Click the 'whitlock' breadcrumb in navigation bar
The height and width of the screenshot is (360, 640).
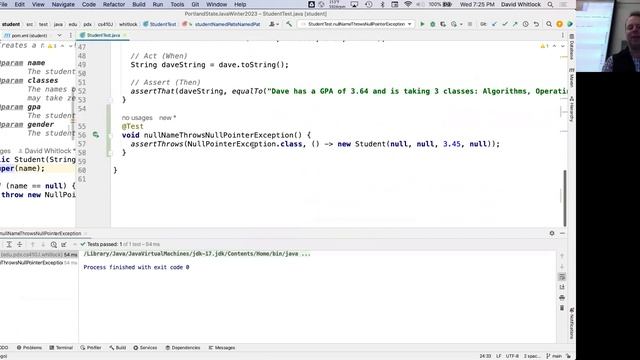click(128, 24)
